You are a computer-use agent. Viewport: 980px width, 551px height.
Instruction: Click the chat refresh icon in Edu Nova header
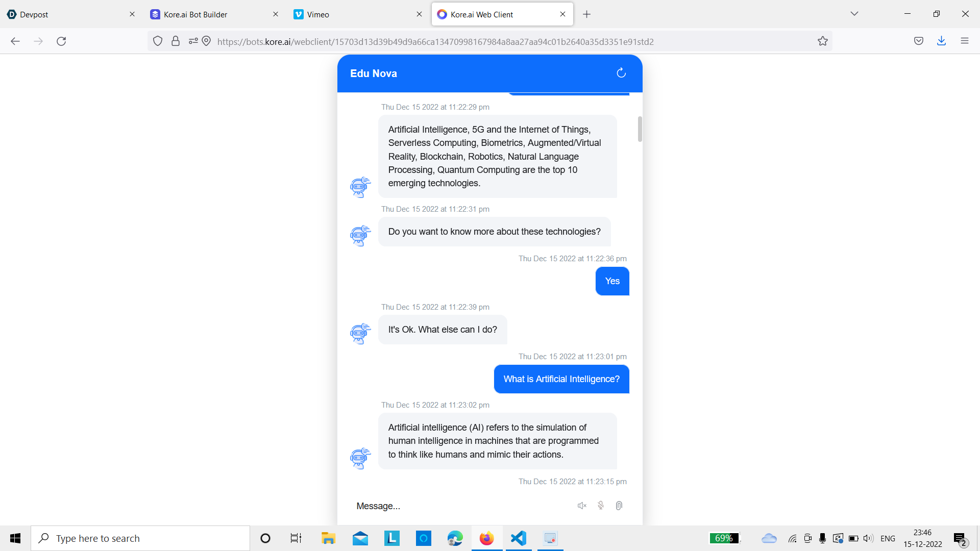coord(621,73)
